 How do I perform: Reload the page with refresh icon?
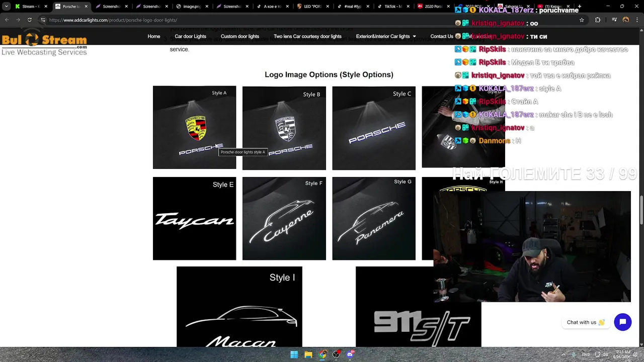30,20
